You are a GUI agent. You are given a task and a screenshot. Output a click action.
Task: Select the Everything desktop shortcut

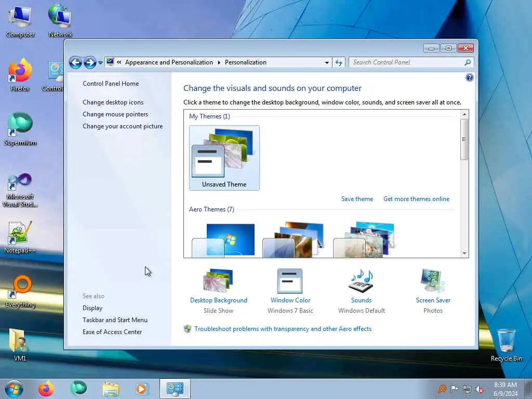pyautogui.click(x=20, y=291)
